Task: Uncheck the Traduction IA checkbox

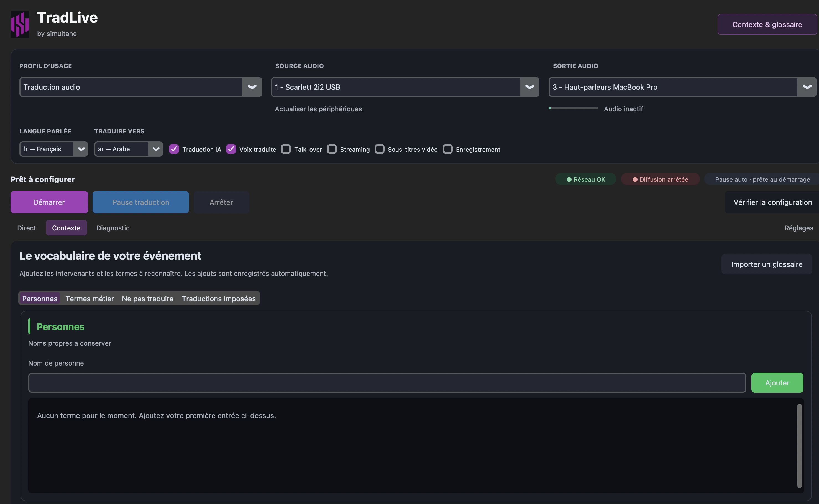Action: pyautogui.click(x=174, y=149)
